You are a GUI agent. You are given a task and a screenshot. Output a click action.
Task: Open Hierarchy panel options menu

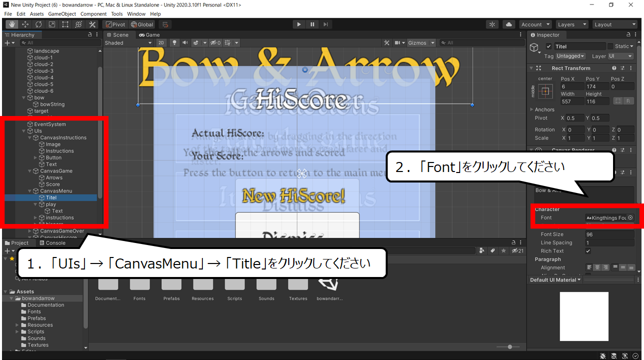pyautogui.click(x=97, y=35)
